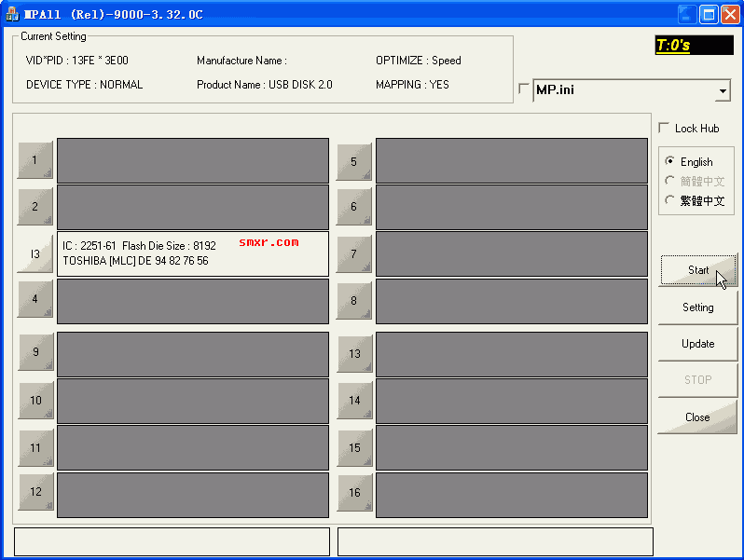
Task: Click the Update button
Action: pyautogui.click(x=697, y=344)
